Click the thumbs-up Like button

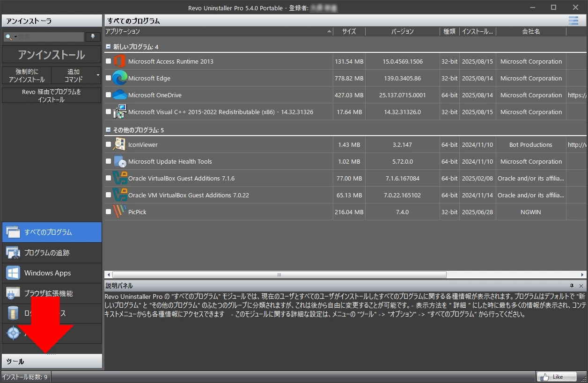[557, 376]
